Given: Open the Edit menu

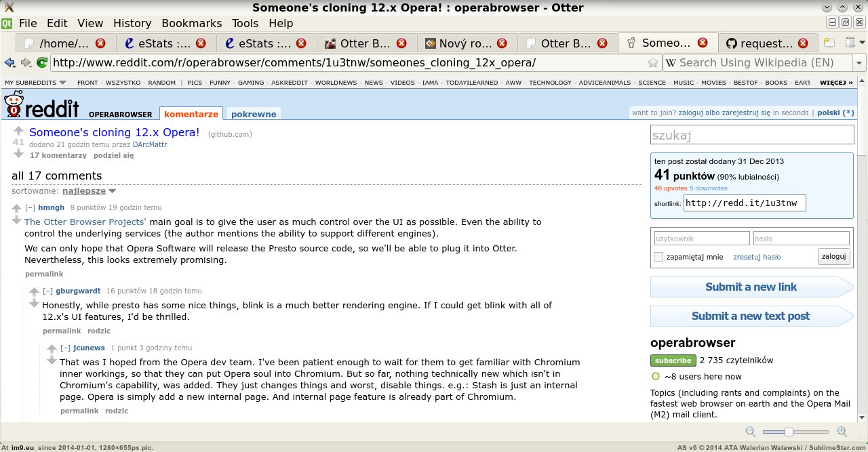Looking at the screenshot, I should point(57,24).
